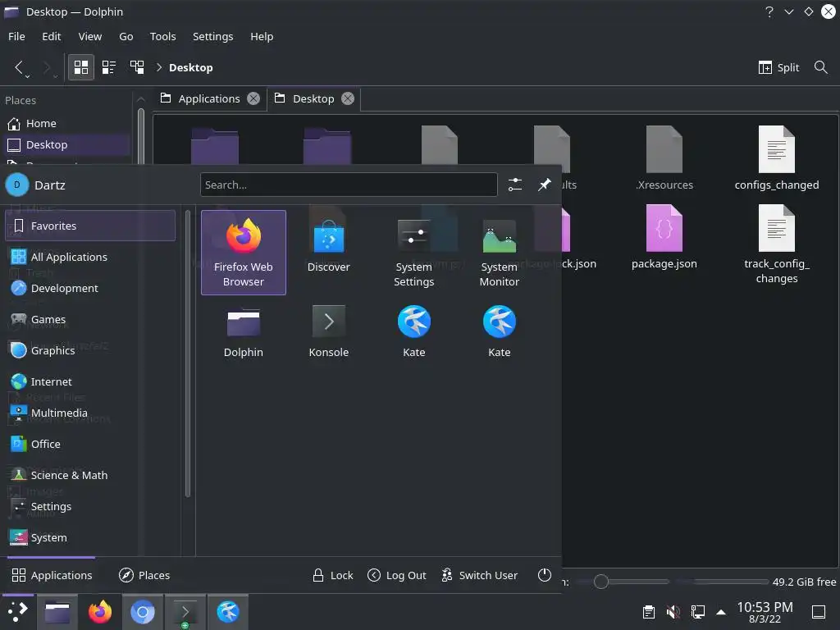Switch launcher to Applications view
This screenshot has height=630, width=840.
pyautogui.click(x=52, y=575)
